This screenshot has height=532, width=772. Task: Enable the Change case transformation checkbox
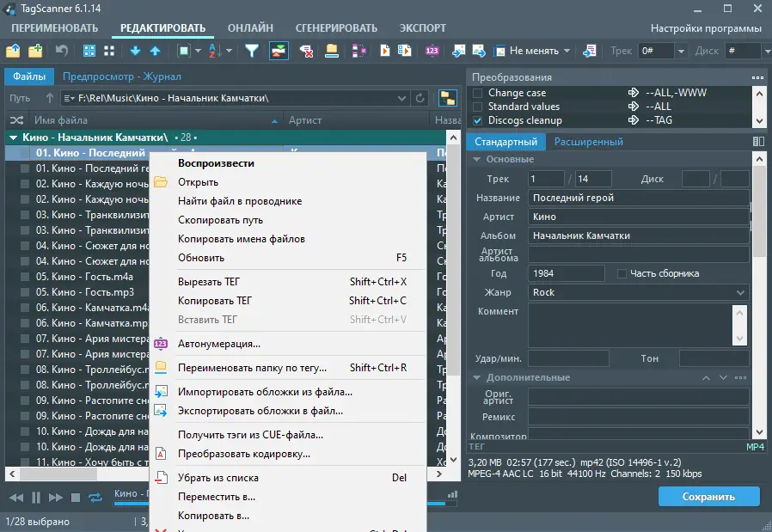coord(478,93)
